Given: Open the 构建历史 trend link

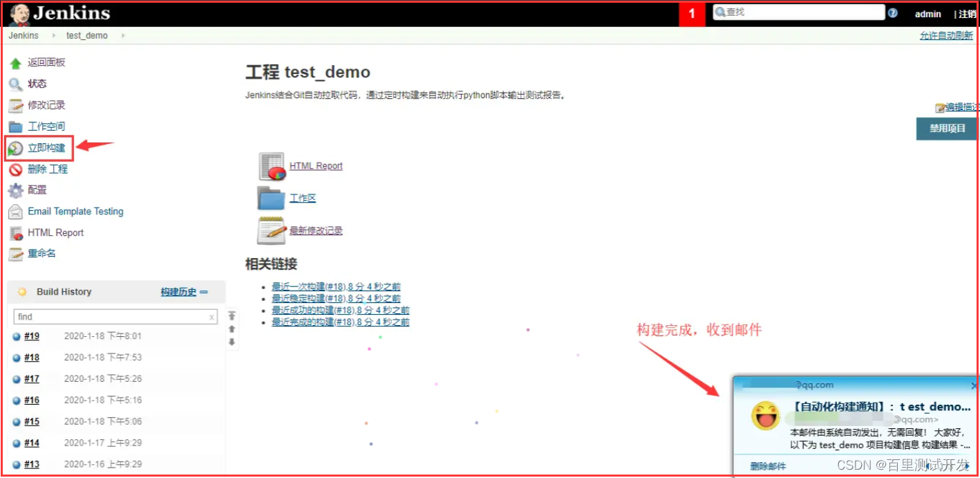Looking at the screenshot, I should tap(178, 292).
